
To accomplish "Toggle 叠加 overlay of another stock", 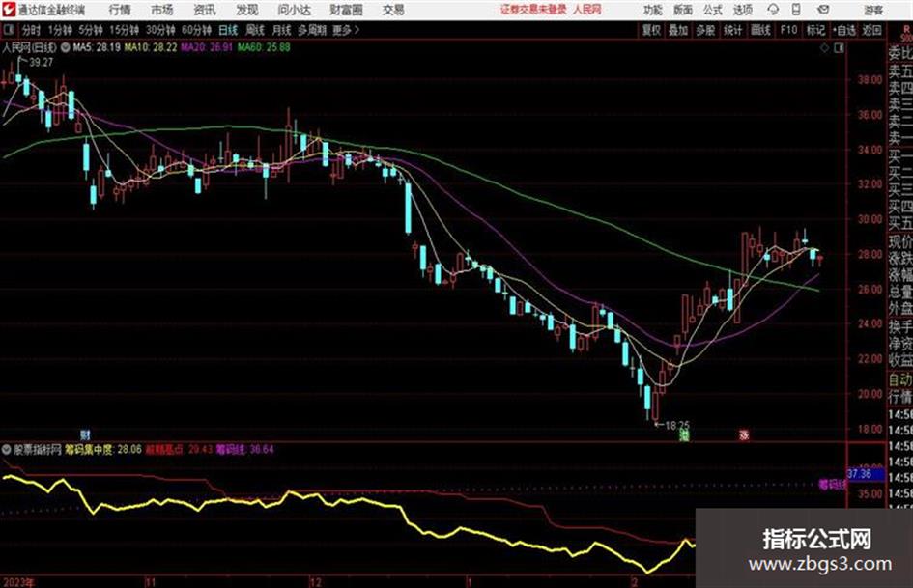I will pyautogui.click(x=678, y=30).
